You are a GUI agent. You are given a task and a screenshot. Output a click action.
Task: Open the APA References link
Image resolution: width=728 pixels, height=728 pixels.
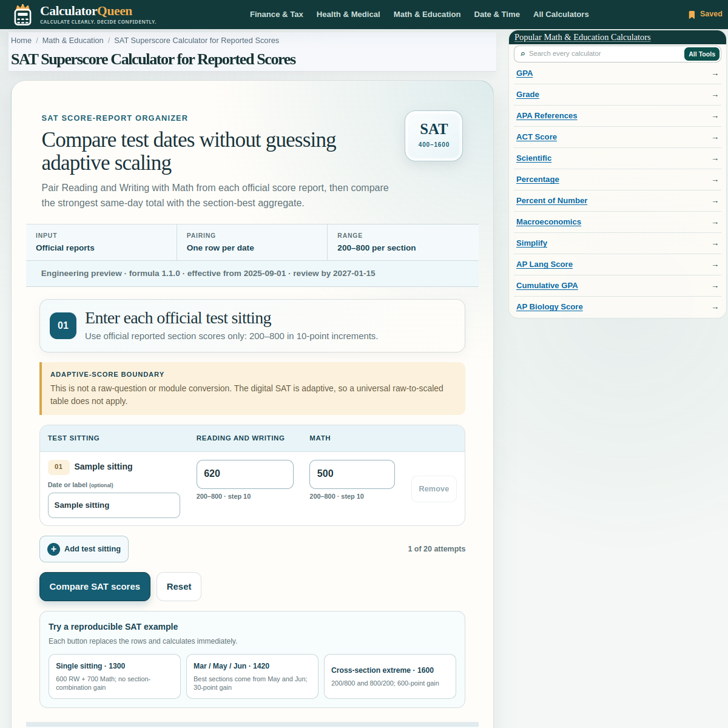pyautogui.click(x=547, y=116)
